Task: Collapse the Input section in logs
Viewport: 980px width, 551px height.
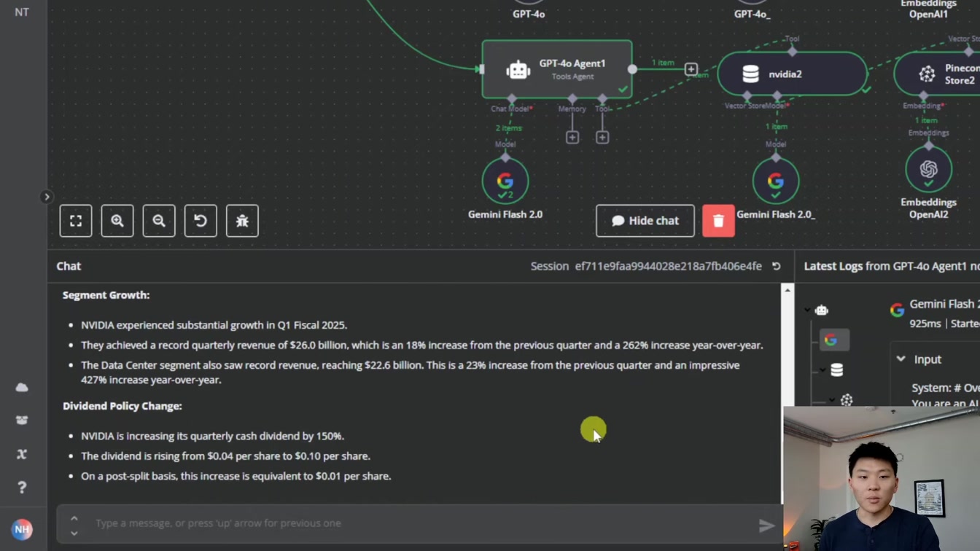Action: (x=901, y=359)
